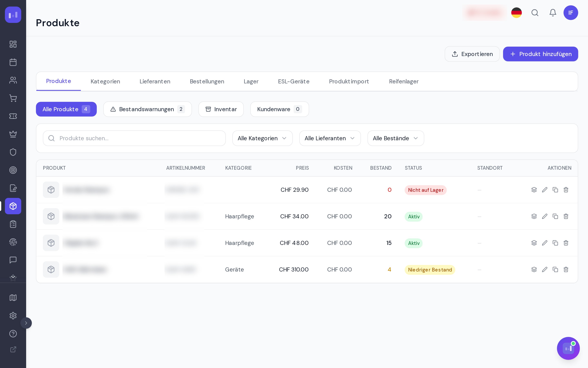Screen dimensions: 588x368
Task: Open the fingerprint icon in sidebar
Action: coord(13,242)
